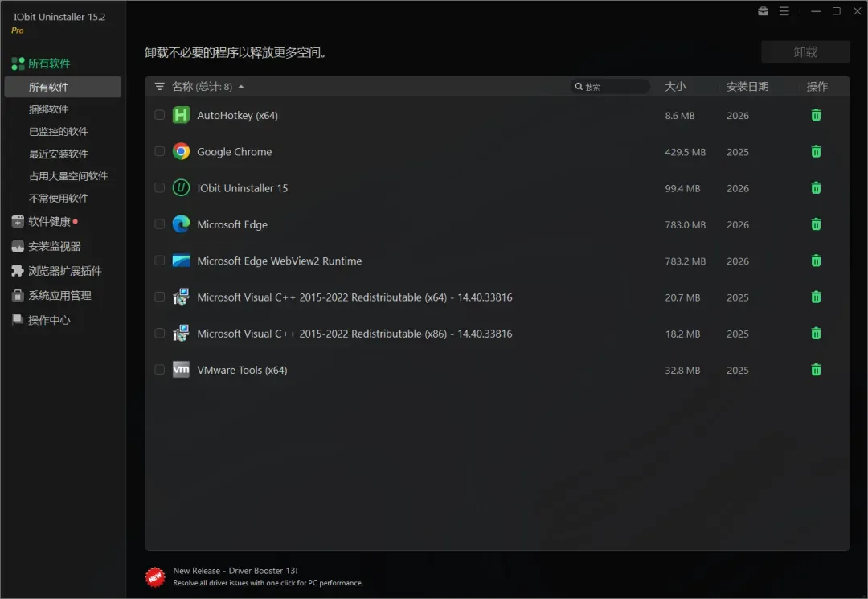Click Google Chrome name text
The width and height of the screenshot is (868, 599).
click(234, 152)
